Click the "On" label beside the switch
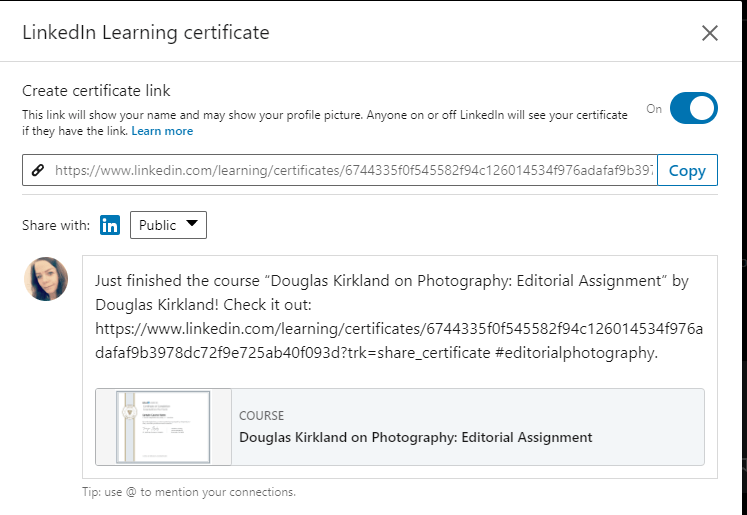The height and width of the screenshot is (515, 747). tap(654, 109)
